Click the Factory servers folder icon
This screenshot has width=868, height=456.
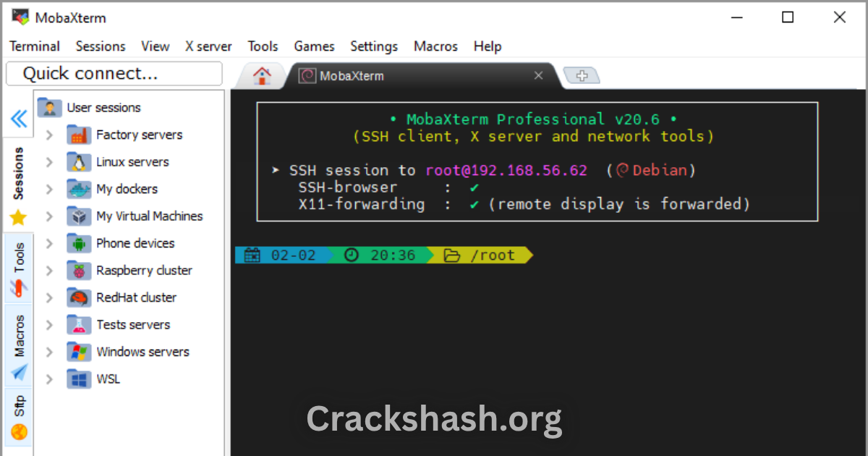click(78, 135)
